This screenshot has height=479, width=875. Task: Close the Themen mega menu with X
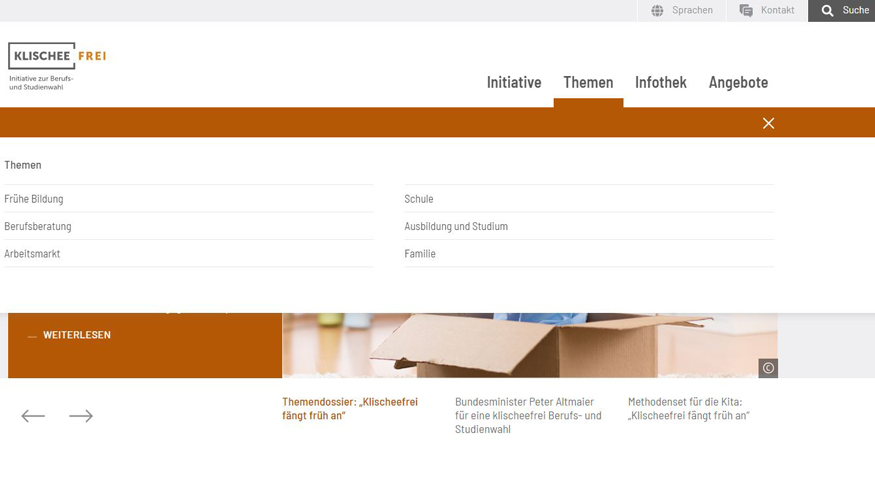pyautogui.click(x=768, y=123)
